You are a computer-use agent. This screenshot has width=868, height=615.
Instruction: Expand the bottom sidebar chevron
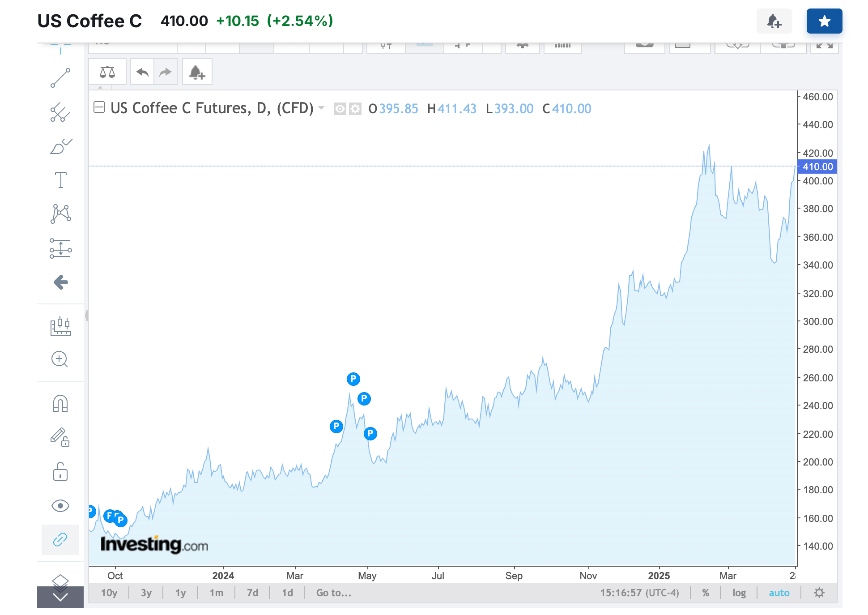(60, 597)
